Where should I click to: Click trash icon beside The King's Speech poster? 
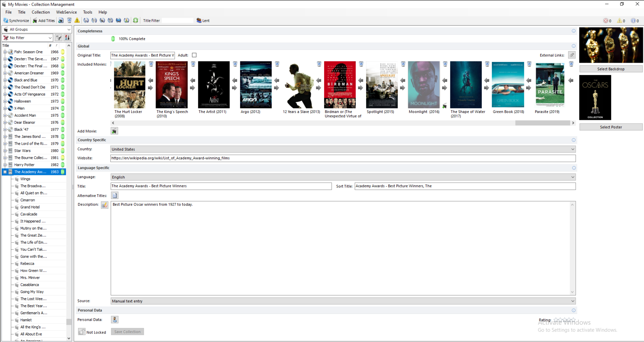(x=193, y=64)
